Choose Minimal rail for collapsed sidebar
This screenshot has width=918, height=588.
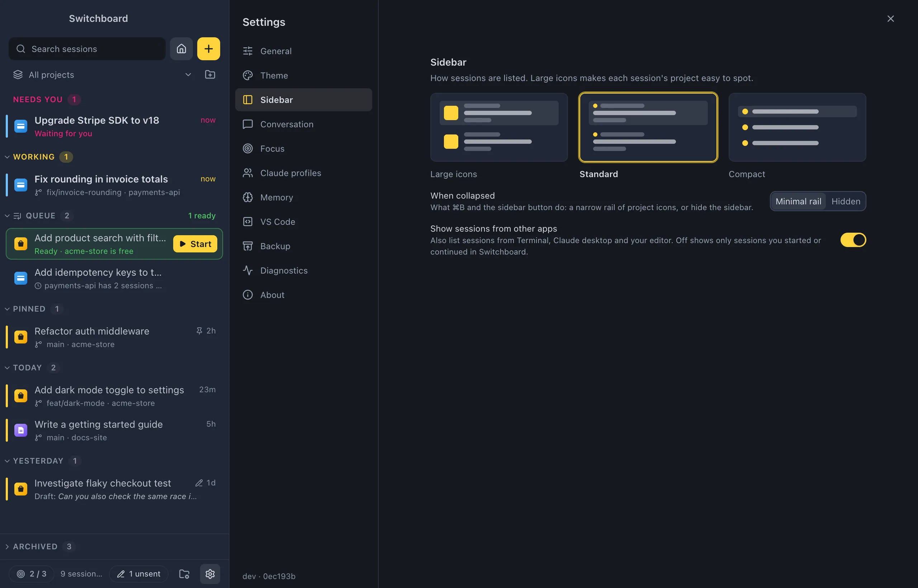798,201
